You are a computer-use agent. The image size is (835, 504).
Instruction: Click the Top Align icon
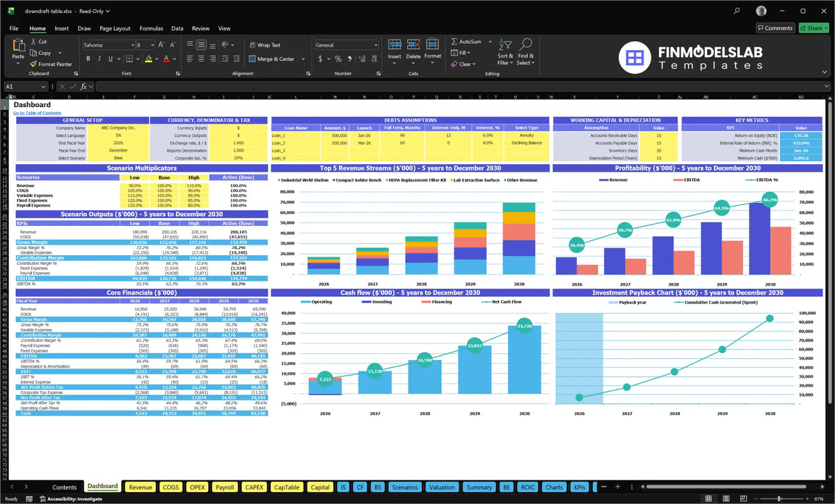coord(190,44)
